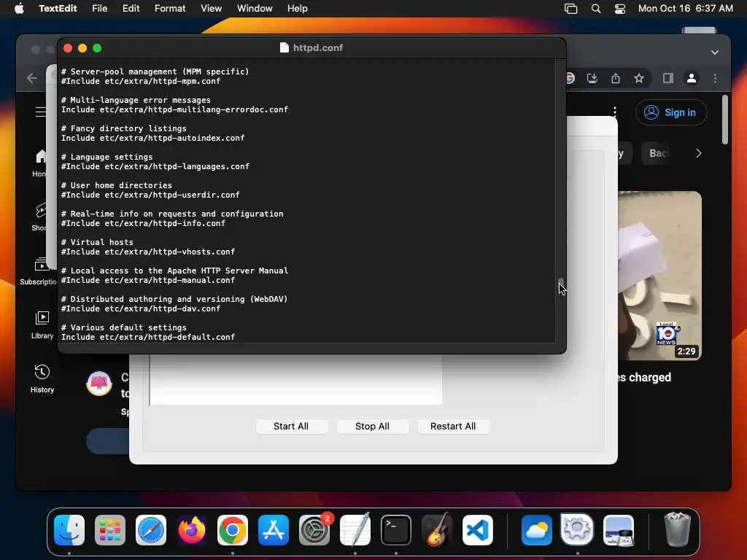The image size is (747, 560).
Task: Click Stop All in the server panel
Action: pyautogui.click(x=372, y=426)
